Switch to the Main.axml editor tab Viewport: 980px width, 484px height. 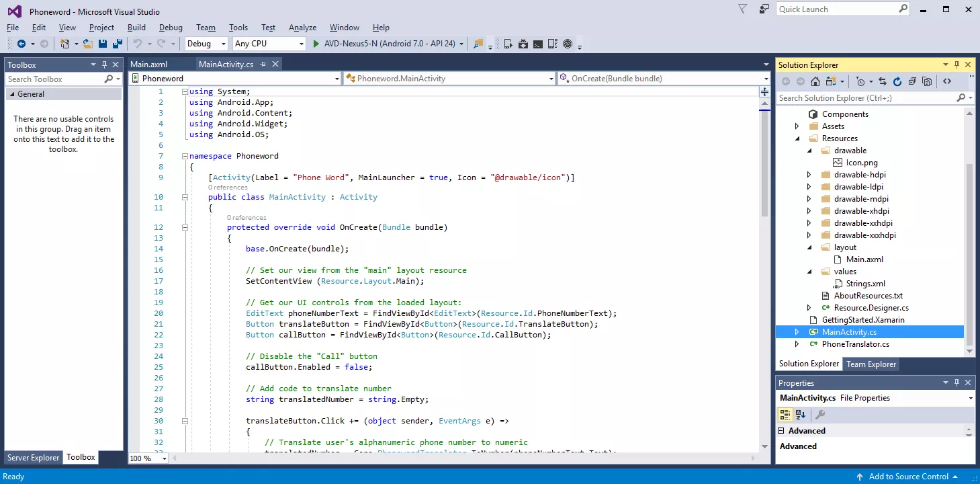pos(148,64)
